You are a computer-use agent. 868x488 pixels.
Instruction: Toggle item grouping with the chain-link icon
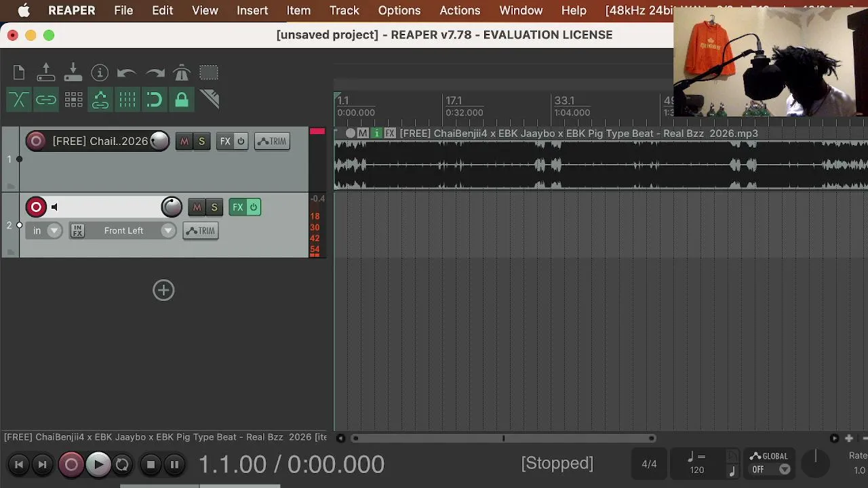pyautogui.click(x=46, y=100)
